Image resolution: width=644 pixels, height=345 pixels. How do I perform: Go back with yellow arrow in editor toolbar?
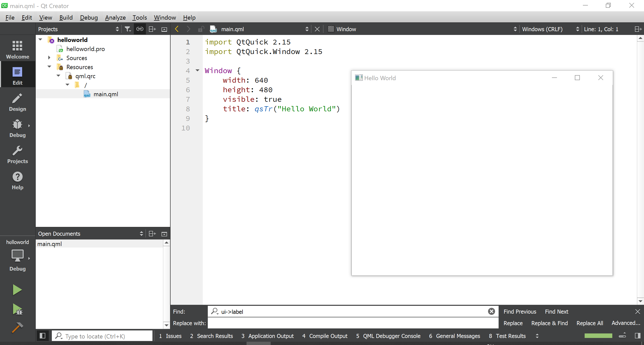(177, 29)
